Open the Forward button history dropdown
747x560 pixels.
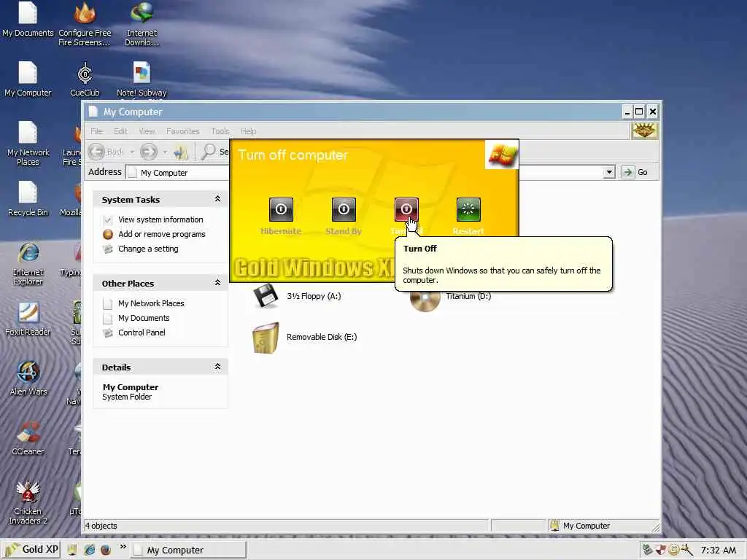point(165,152)
